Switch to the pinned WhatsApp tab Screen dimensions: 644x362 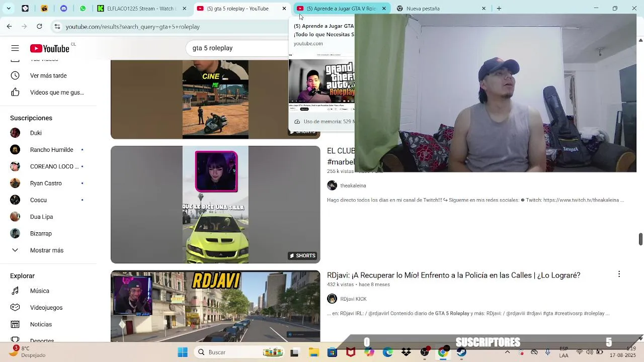(x=83, y=9)
